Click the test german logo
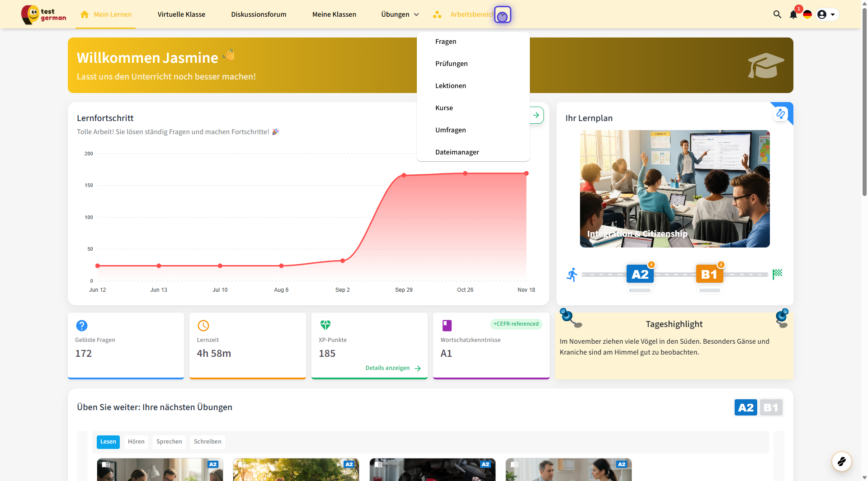Image resolution: width=868 pixels, height=481 pixels. [x=44, y=14]
